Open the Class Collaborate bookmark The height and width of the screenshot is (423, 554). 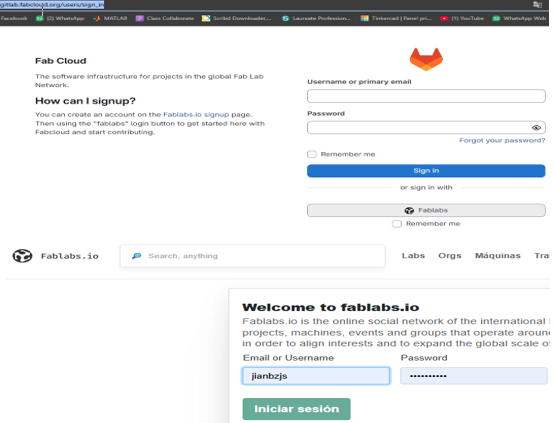tap(165, 18)
